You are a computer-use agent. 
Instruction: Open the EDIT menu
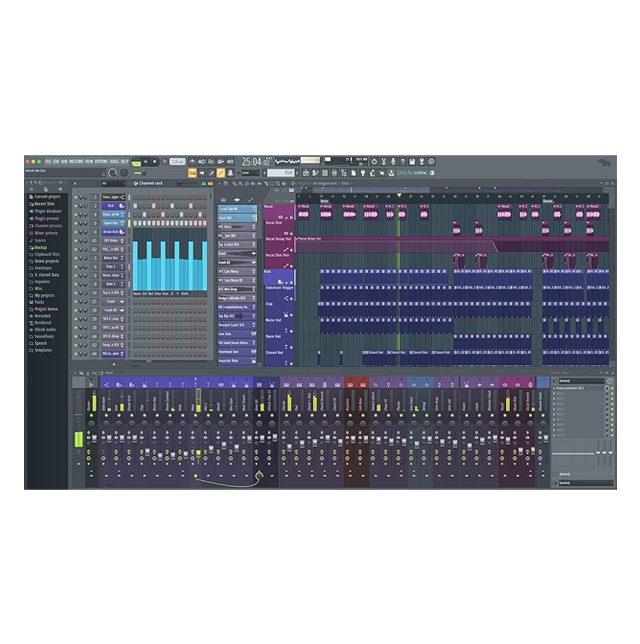(x=56, y=161)
